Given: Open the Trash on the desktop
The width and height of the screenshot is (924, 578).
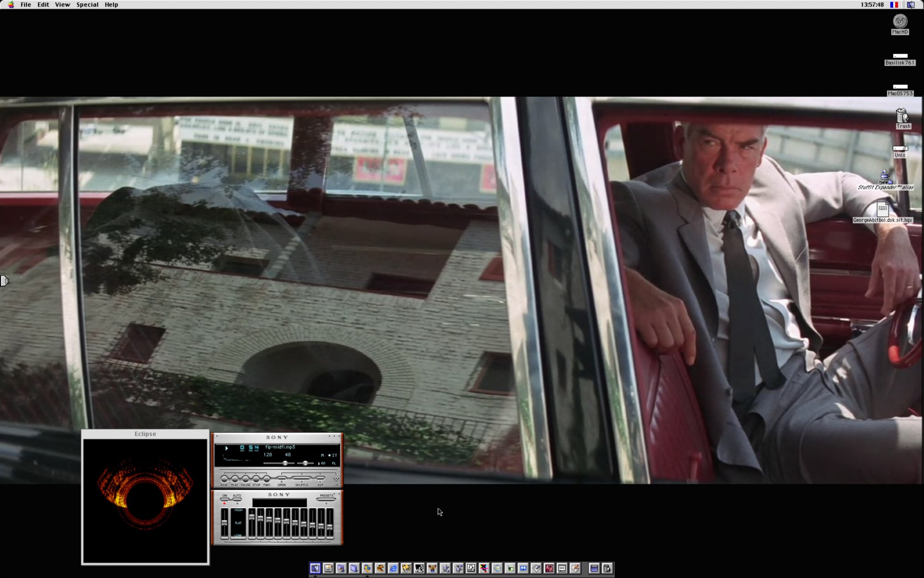Looking at the screenshot, I should (x=902, y=116).
